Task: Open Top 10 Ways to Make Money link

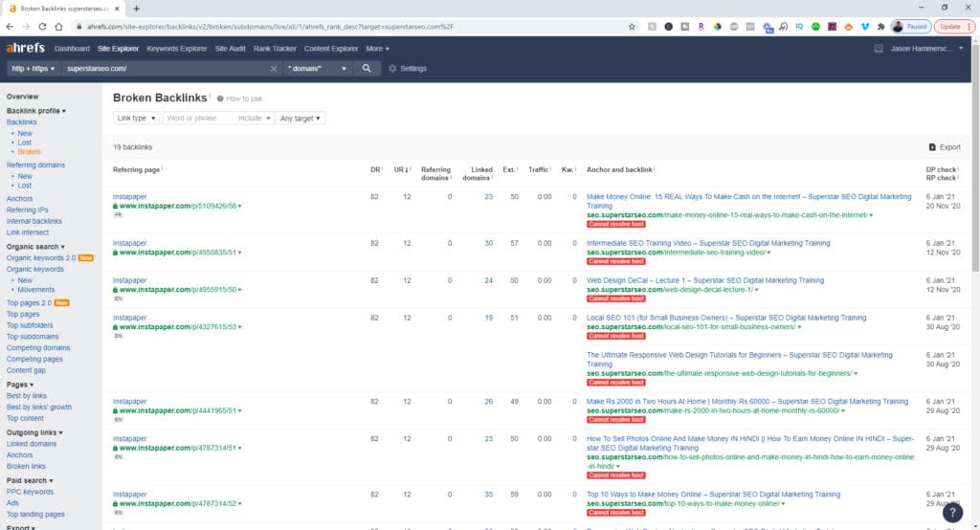Action: pos(713,495)
